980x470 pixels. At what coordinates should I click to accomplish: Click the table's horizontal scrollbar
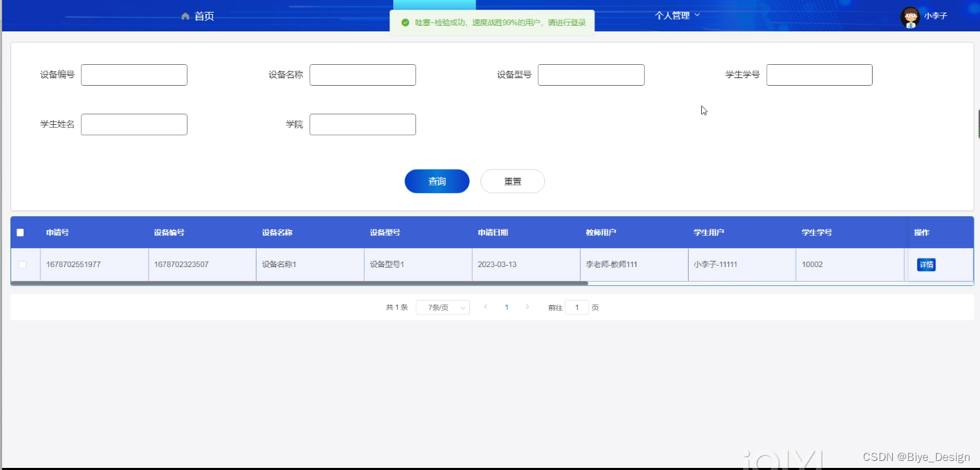click(x=300, y=283)
